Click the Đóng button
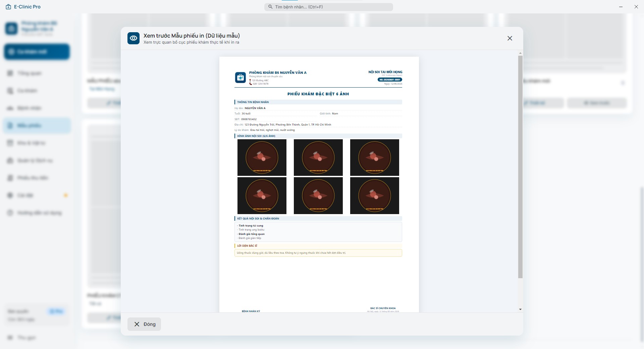Viewport: 644px width, 349px height. (144, 324)
